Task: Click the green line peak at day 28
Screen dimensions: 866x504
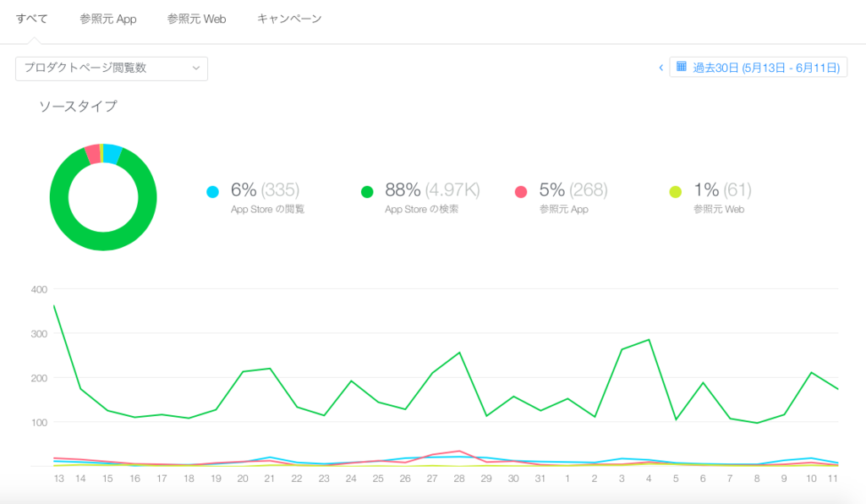Action: coord(459,352)
